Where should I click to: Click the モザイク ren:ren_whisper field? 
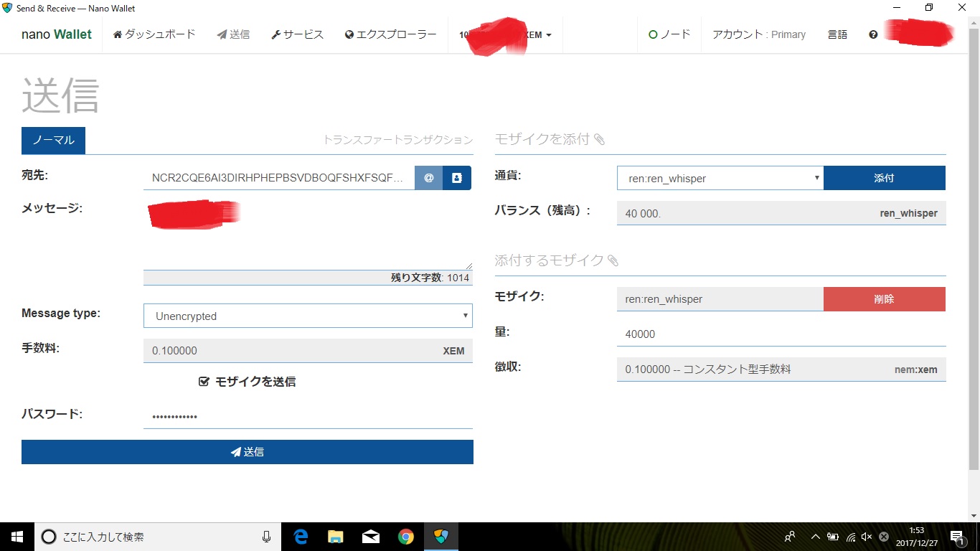pyautogui.click(x=720, y=299)
